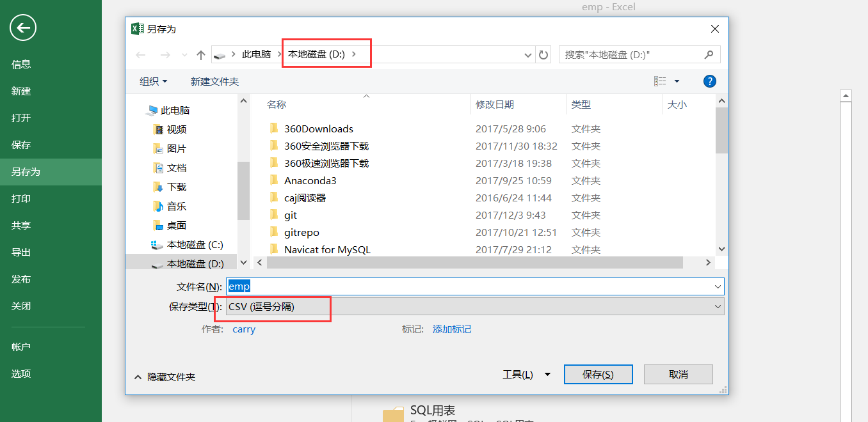This screenshot has height=422, width=868.
Task: Collapse folders via 隐藏文件夹
Action: tap(165, 377)
